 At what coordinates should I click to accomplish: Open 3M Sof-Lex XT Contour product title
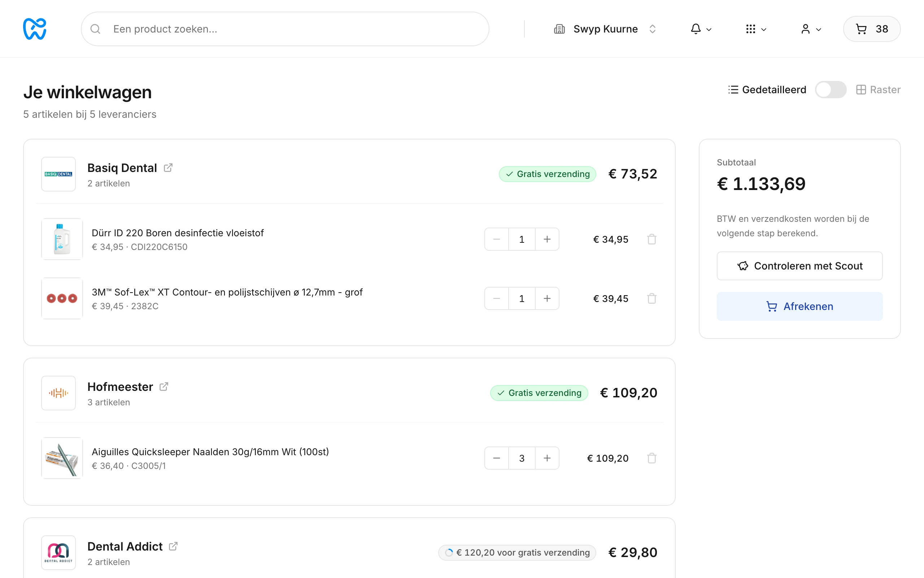tap(227, 292)
